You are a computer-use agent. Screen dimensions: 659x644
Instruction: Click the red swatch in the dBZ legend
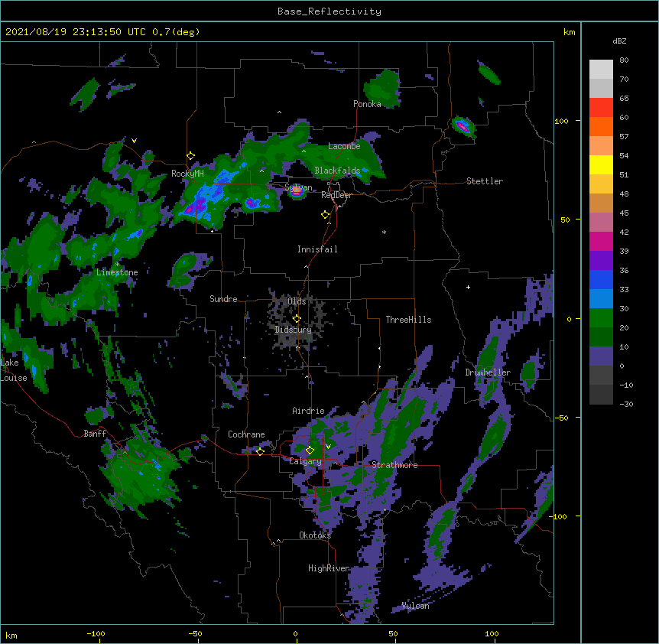601,108
